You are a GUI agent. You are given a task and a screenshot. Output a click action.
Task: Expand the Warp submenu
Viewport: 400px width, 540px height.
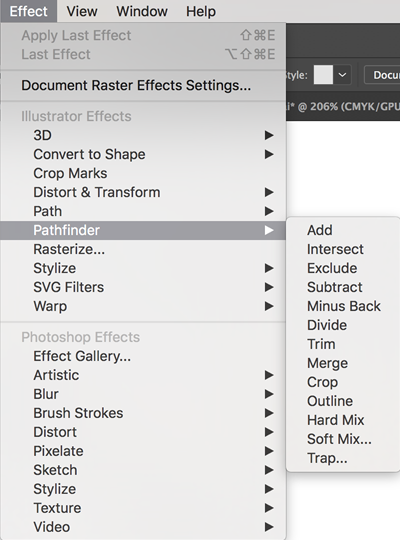click(x=143, y=306)
